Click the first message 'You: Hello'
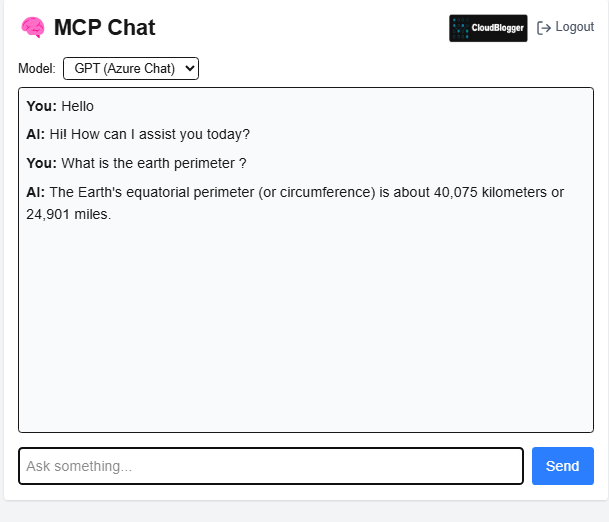 60,106
